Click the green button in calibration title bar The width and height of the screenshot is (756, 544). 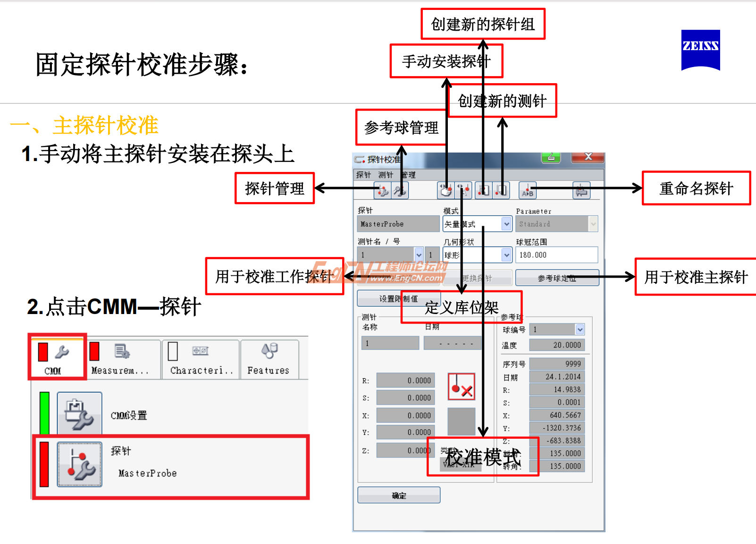(551, 158)
